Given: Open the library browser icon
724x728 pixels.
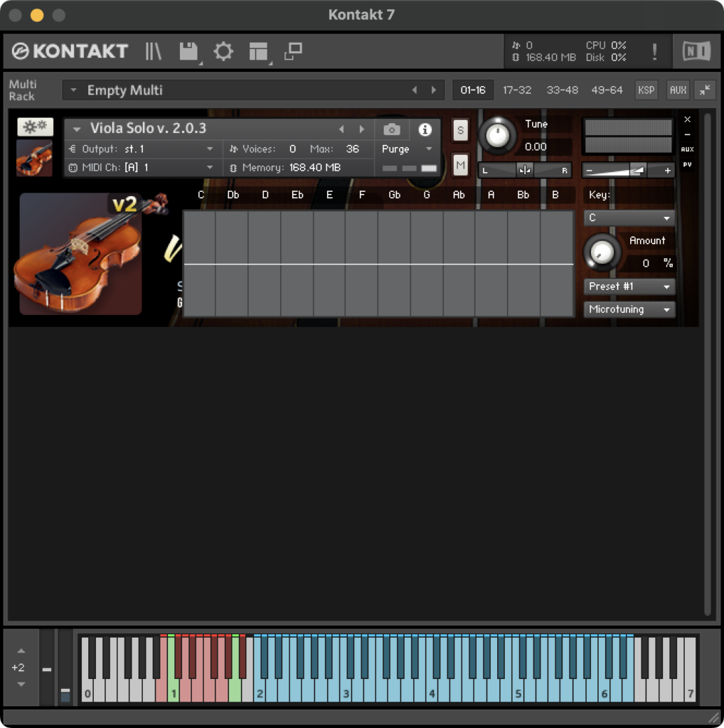Looking at the screenshot, I should 153,51.
